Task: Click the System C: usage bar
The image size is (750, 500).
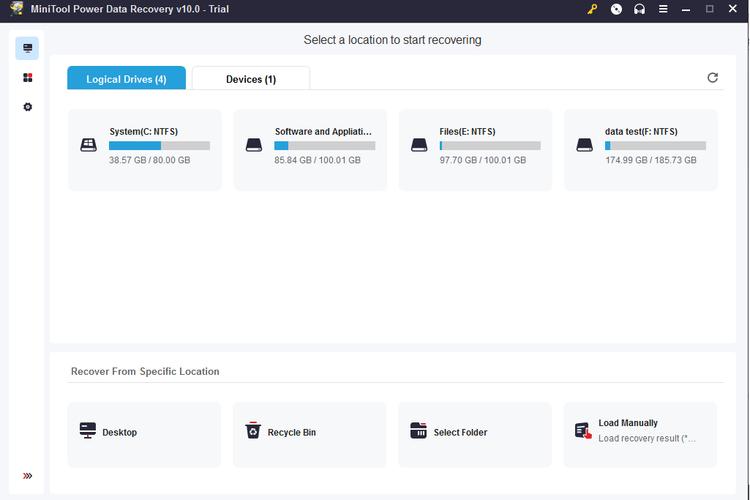Action: click(x=159, y=146)
